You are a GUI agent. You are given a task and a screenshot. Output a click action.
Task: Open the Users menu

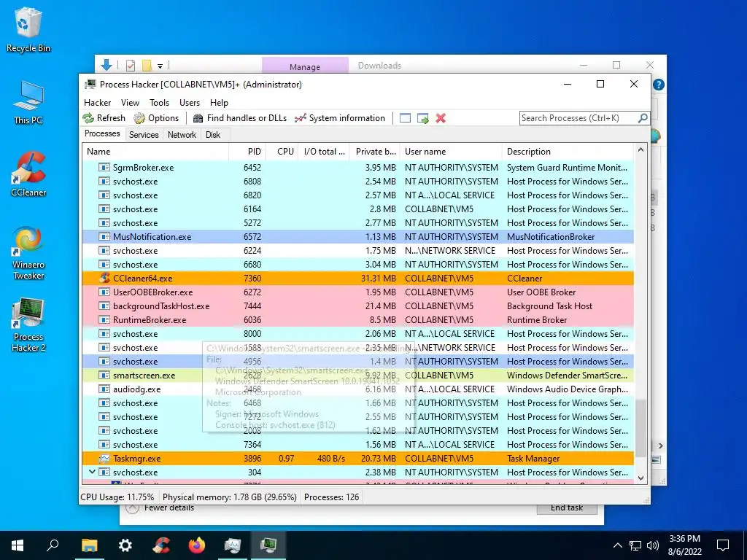click(190, 102)
